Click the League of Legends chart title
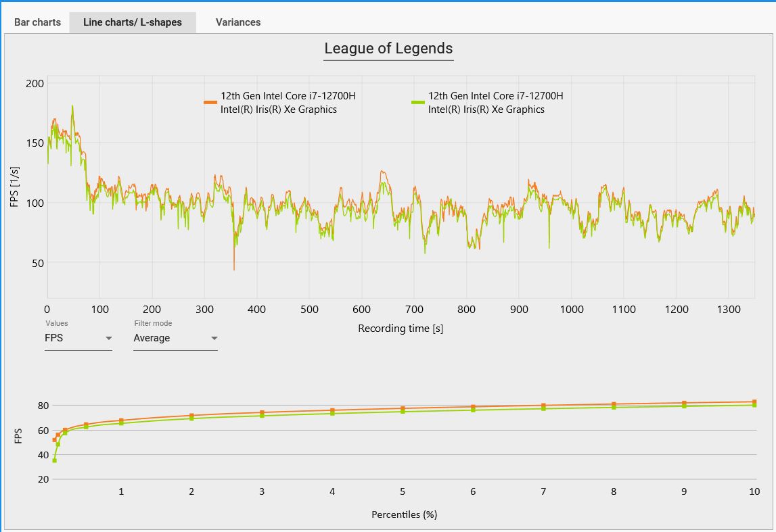The height and width of the screenshot is (532, 776). [388, 49]
